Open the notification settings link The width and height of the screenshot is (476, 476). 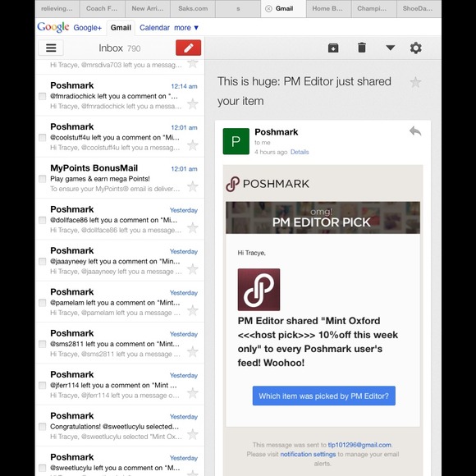tap(308, 455)
